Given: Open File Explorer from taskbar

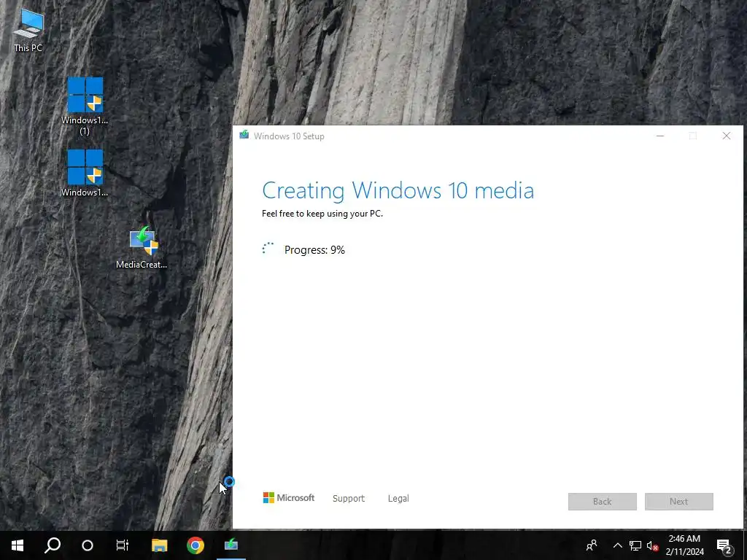Looking at the screenshot, I should click(x=159, y=545).
